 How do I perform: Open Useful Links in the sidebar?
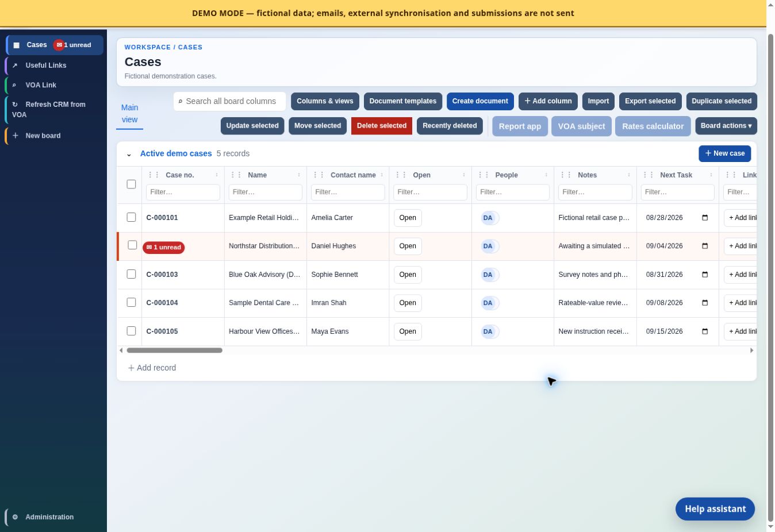(x=55, y=65)
